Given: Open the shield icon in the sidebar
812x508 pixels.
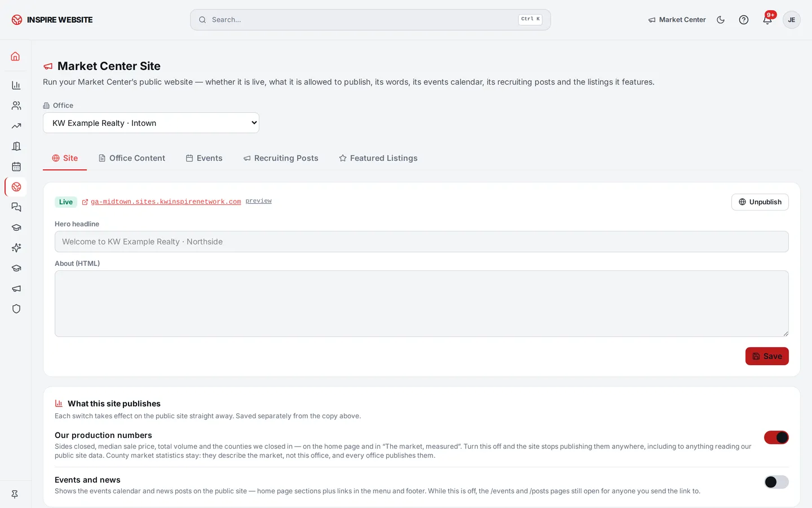Looking at the screenshot, I should tap(16, 309).
